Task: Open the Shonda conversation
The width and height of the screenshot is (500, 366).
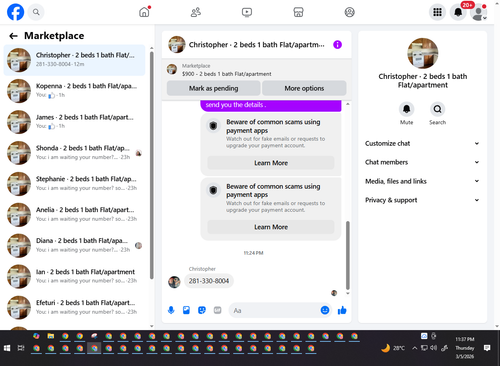Action: pyautogui.click(x=74, y=153)
